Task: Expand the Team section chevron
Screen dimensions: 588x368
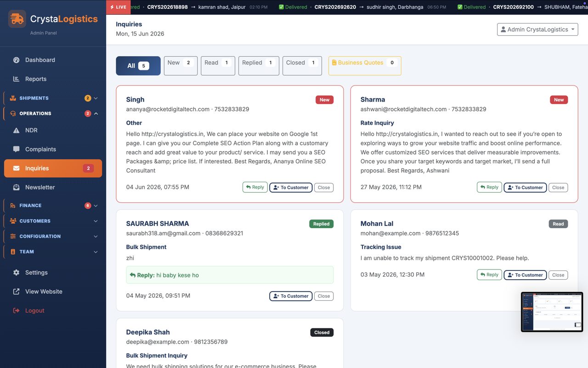Action: 96,252
